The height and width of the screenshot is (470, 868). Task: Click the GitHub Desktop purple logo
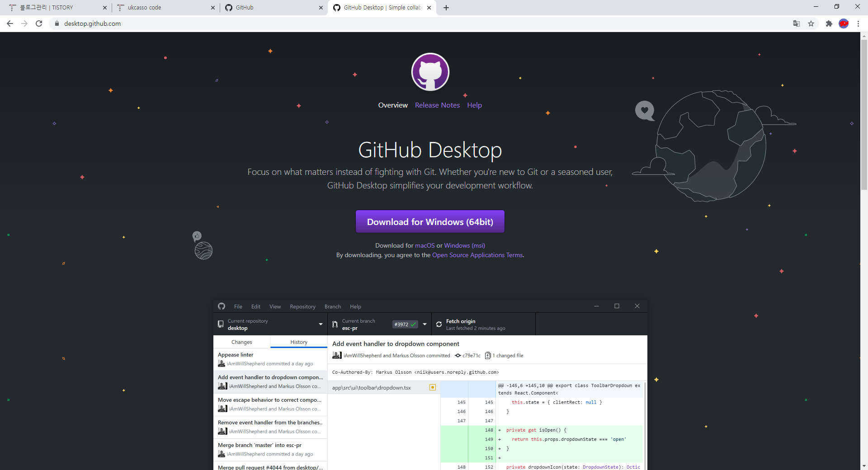[x=430, y=72]
